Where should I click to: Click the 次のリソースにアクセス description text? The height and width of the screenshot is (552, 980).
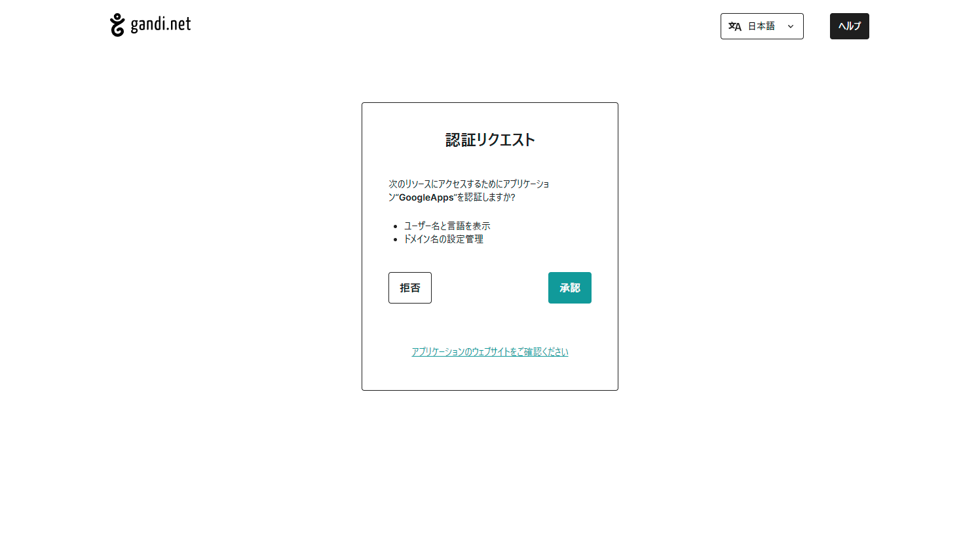click(x=468, y=184)
